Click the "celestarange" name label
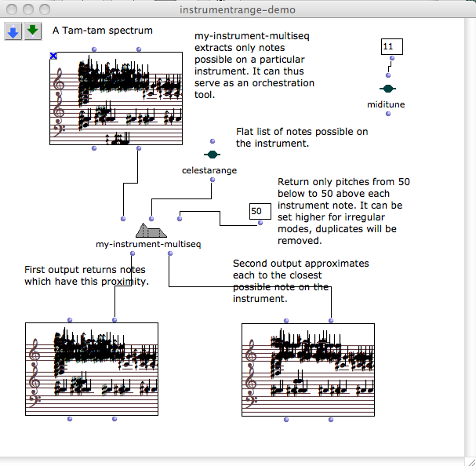Screen dimensions: 476x466 209,169
